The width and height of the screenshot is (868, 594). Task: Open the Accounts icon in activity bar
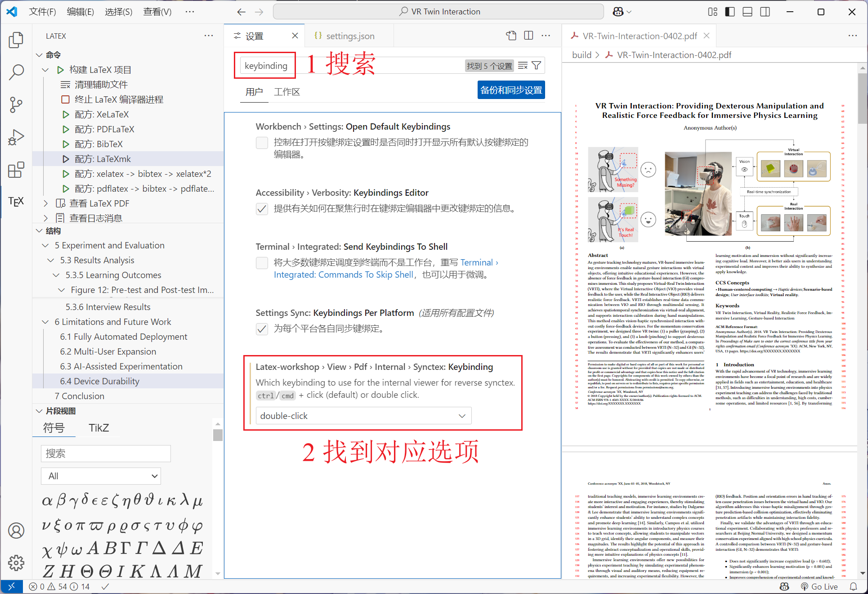click(x=16, y=531)
